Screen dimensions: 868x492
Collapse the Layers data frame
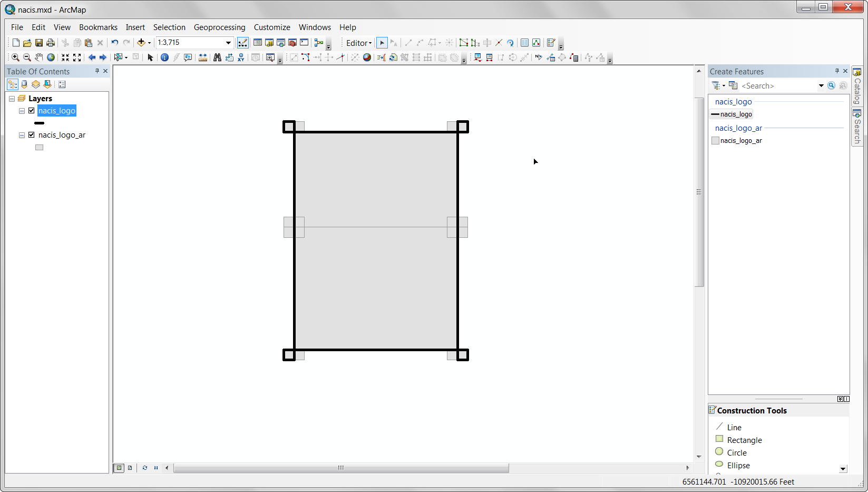[12, 99]
